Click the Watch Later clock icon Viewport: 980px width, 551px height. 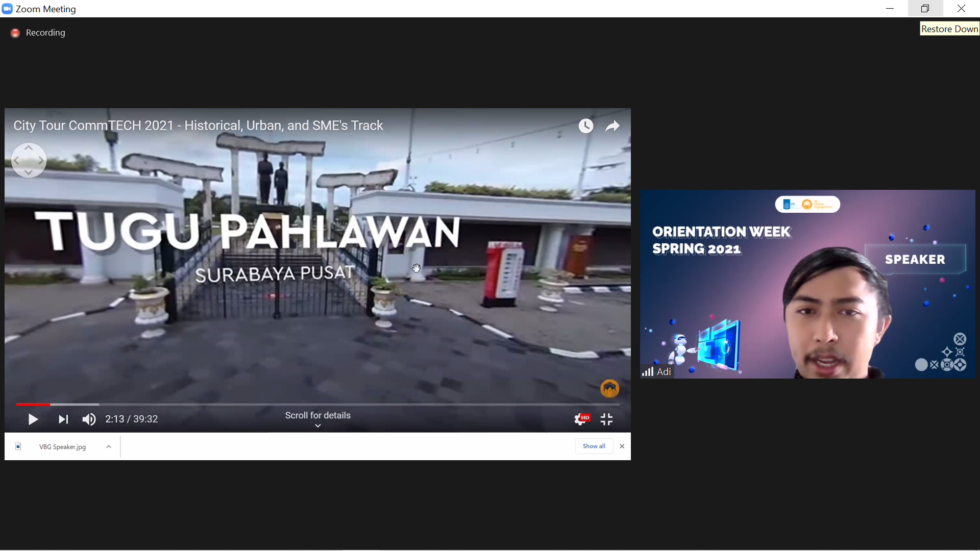point(586,126)
